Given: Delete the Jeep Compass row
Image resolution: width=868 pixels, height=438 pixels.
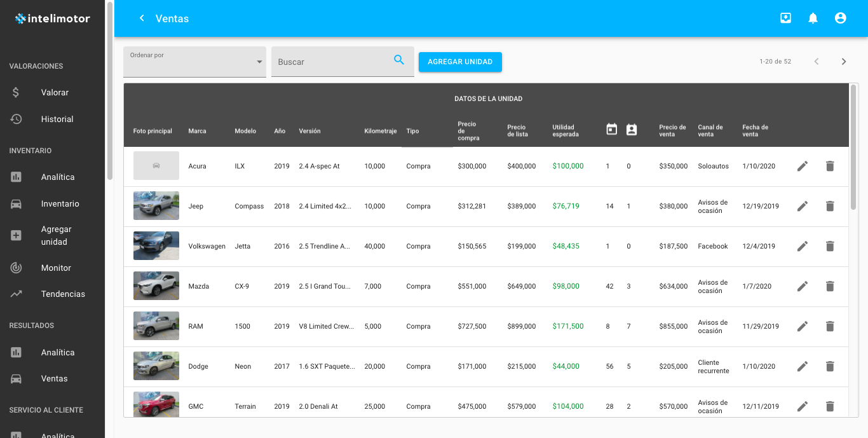Looking at the screenshot, I should click(829, 206).
